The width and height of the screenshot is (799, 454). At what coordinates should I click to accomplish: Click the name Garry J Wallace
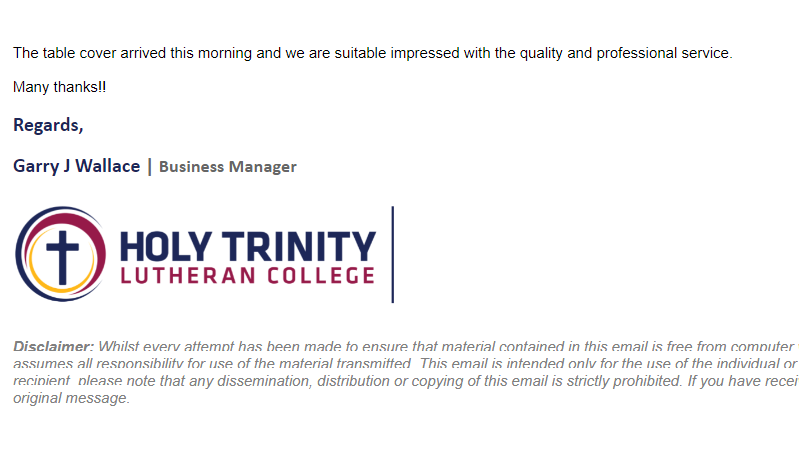tap(76, 166)
